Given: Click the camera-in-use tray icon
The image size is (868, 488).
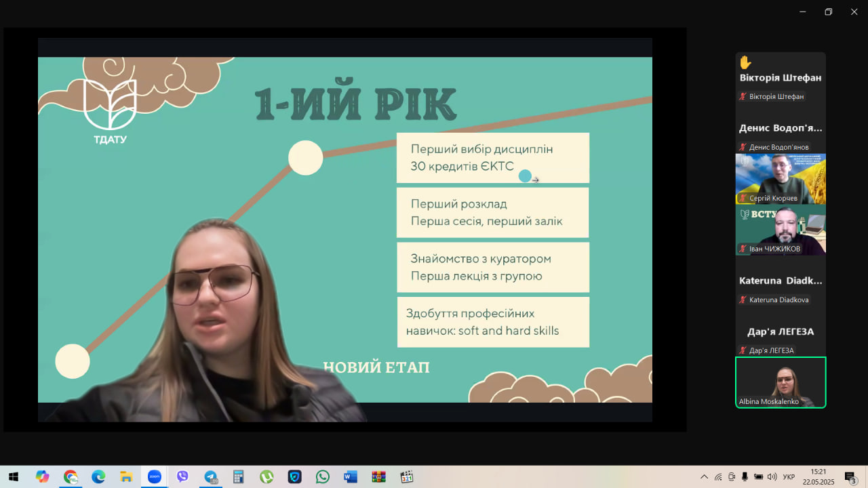Looking at the screenshot, I should click(x=732, y=477).
